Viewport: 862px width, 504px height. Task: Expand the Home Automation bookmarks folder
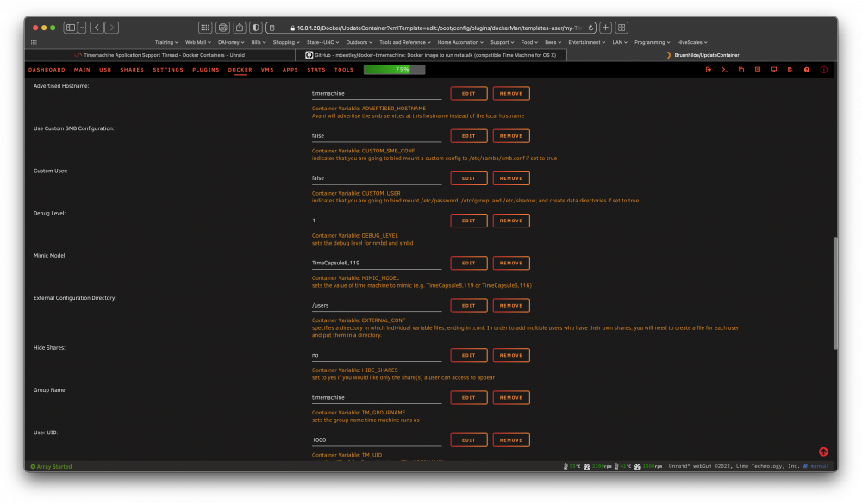tap(460, 42)
